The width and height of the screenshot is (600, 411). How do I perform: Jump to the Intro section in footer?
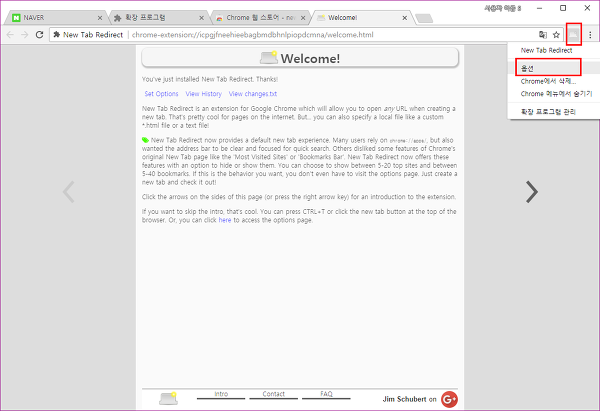point(221,394)
